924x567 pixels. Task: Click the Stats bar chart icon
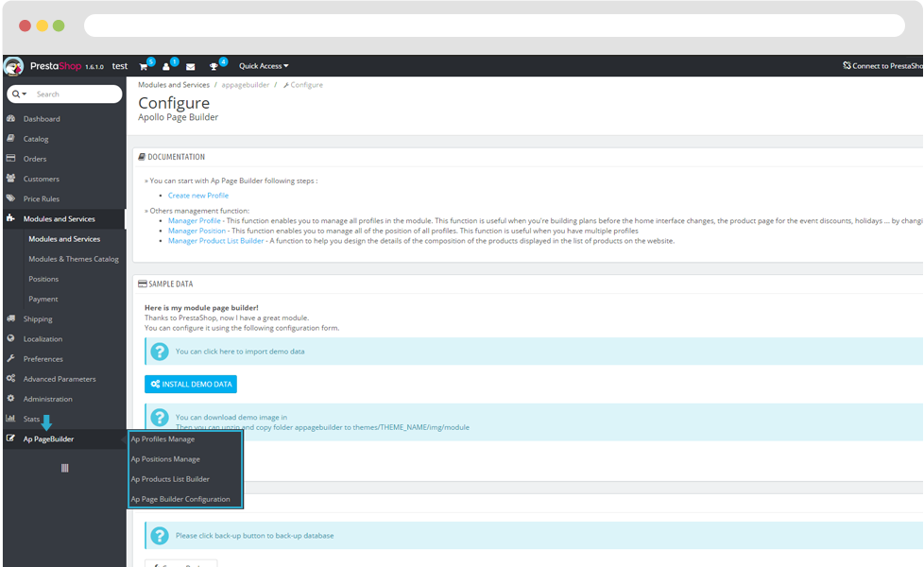[x=10, y=419]
